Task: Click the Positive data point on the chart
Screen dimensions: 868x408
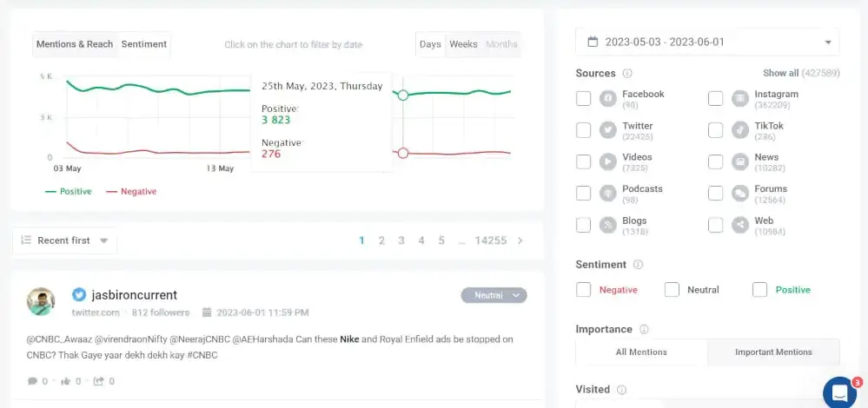Action: click(x=402, y=95)
